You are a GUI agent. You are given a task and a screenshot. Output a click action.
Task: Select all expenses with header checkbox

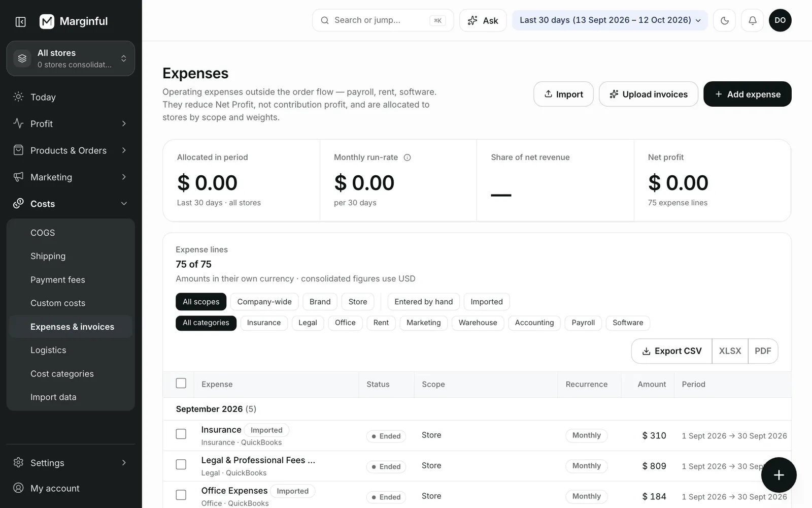pyautogui.click(x=181, y=384)
